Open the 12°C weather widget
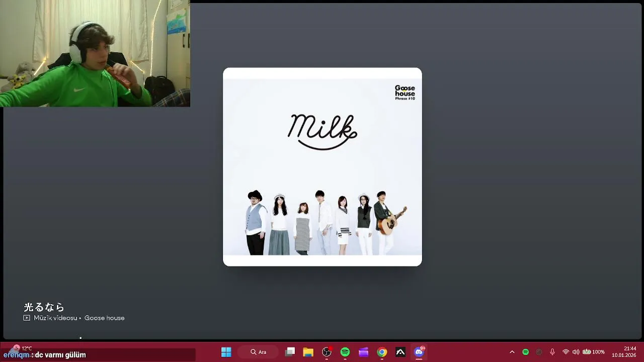 pos(20,348)
